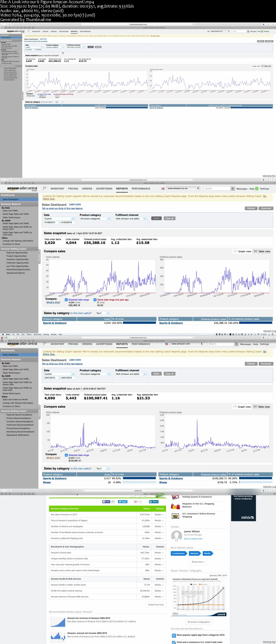Image resolution: width=276 pixels, height=644 pixels.
Task: Switch to Graph view in the amazon.com frame
Action: [242, 407]
